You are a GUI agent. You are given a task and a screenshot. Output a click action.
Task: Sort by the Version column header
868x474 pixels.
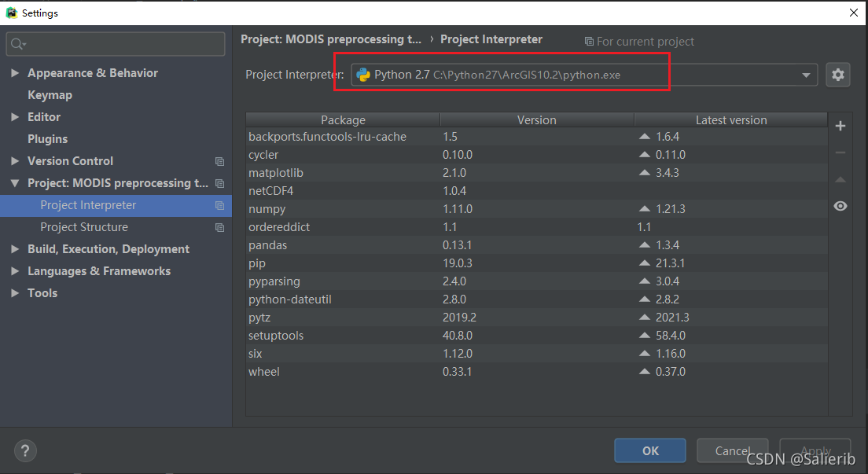tap(537, 120)
